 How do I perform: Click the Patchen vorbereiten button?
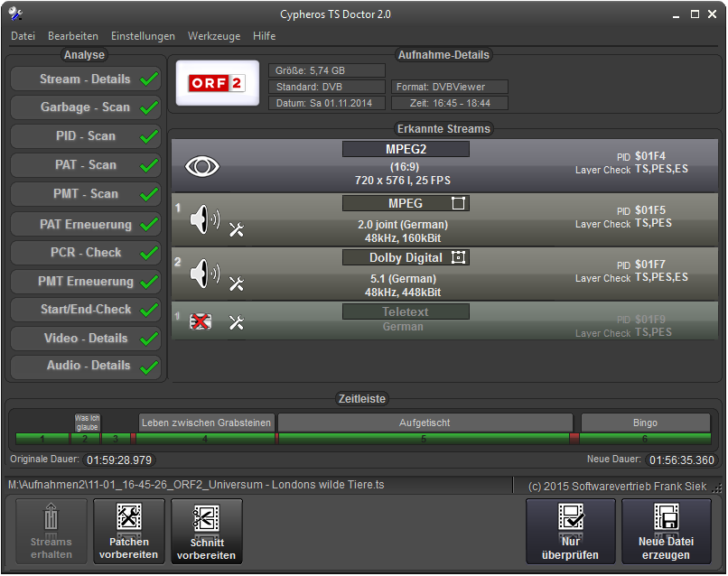pos(129,531)
